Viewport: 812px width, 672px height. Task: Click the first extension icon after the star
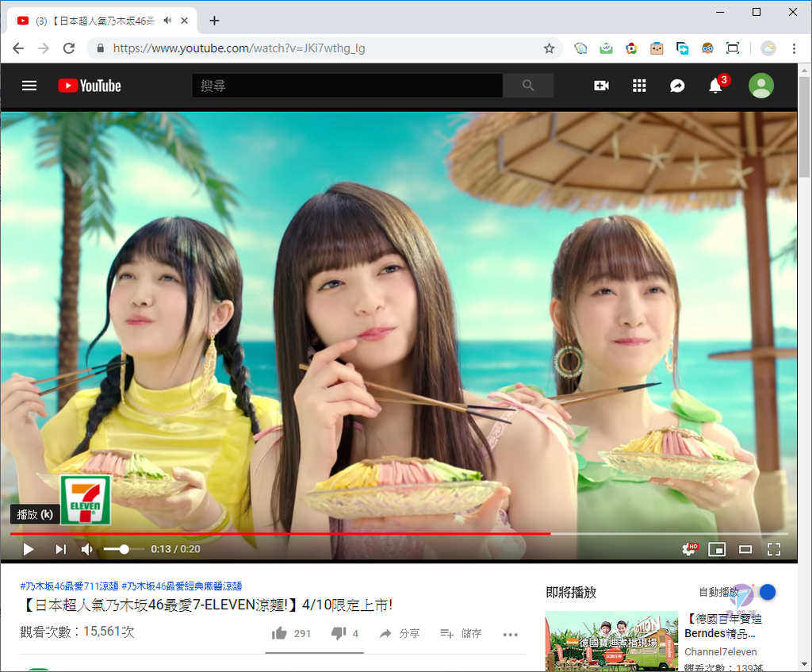[580, 48]
